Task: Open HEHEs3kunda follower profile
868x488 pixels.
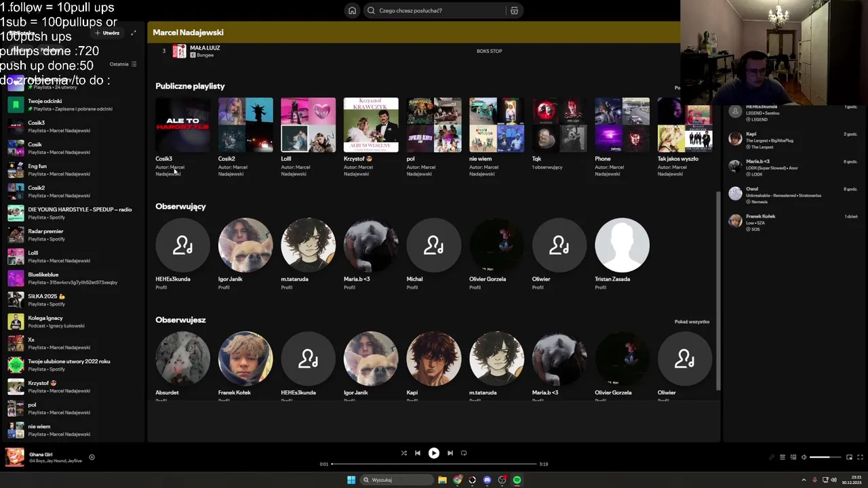Action: [x=182, y=253]
